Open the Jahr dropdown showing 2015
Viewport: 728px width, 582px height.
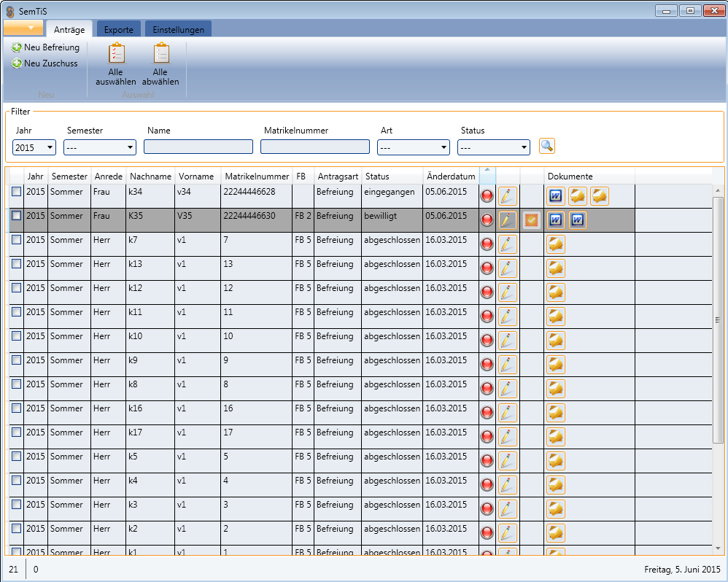[34, 147]
